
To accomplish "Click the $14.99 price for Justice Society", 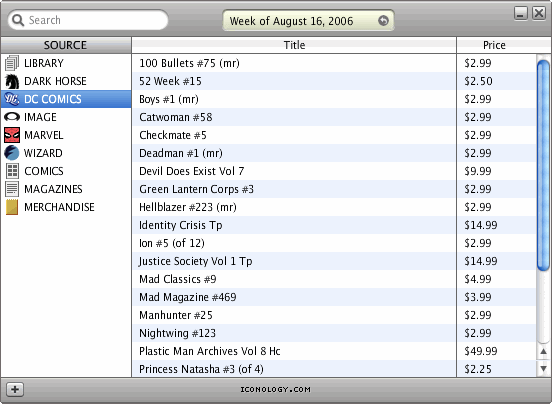I will coord(481,261).
